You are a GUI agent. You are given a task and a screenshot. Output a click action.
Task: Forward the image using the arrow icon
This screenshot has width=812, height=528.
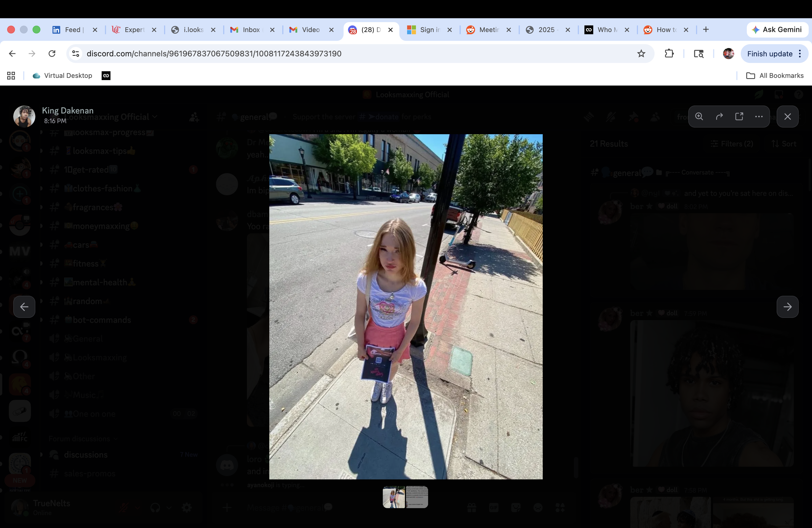[x=719, y=117]
